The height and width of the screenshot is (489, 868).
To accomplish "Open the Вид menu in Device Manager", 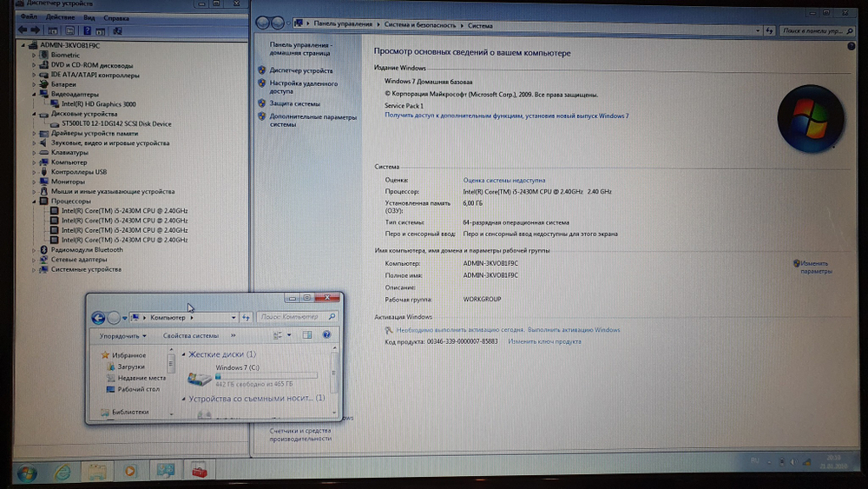I will 89,17.
